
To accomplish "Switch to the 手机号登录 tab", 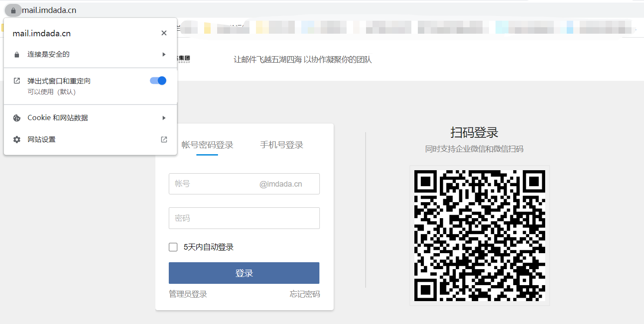I will pyautogui.click(x=281, y=145).
